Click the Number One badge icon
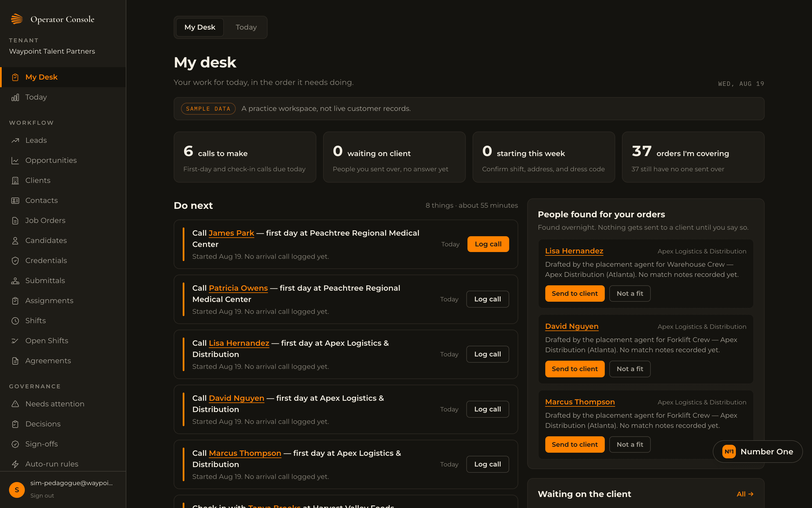 [729, 452]
